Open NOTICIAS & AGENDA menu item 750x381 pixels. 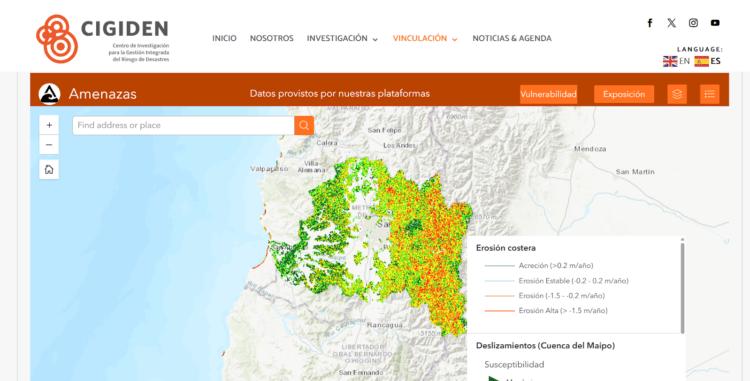pos(512,38)
